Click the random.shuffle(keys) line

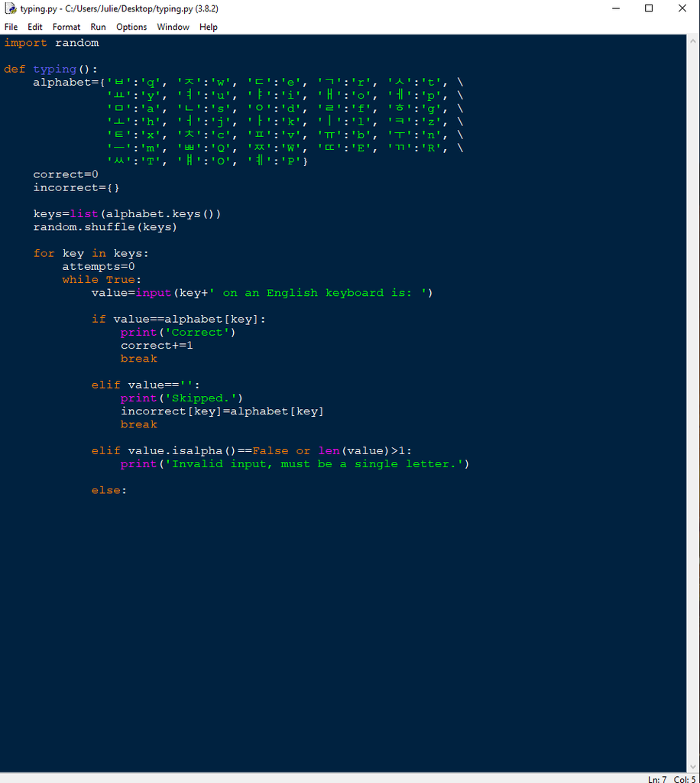click(103, 226)
